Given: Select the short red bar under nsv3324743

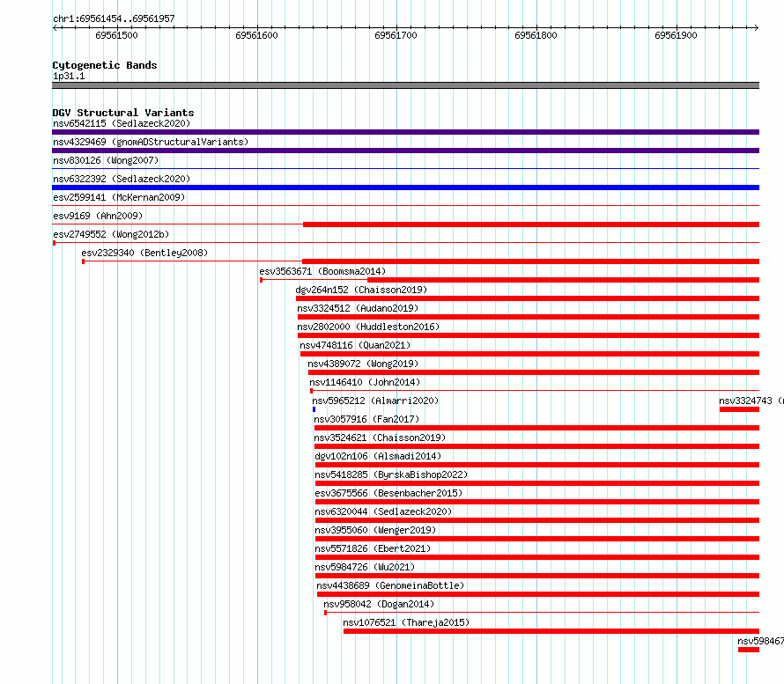Looking at the screenshot, I should click(x=739, y=409).
